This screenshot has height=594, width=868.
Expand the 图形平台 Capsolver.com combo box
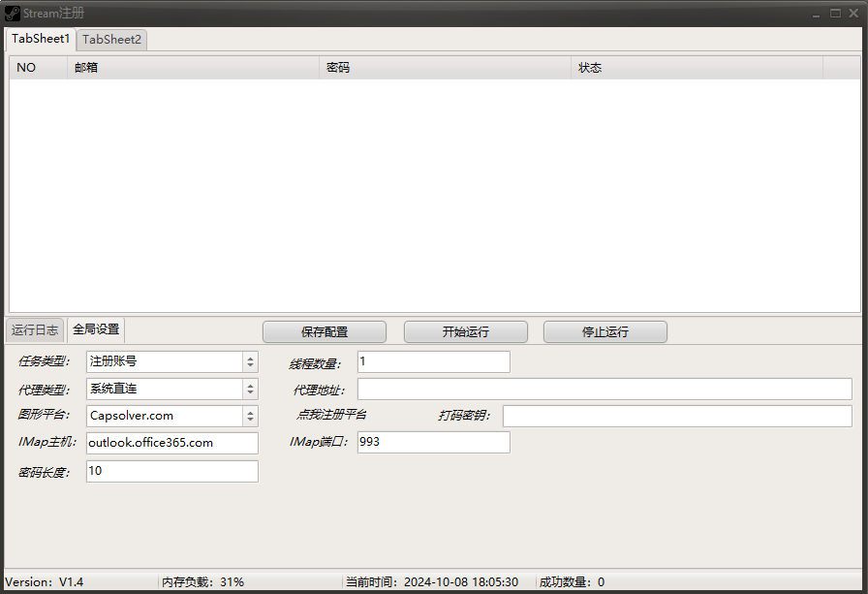tap(172, 416)
